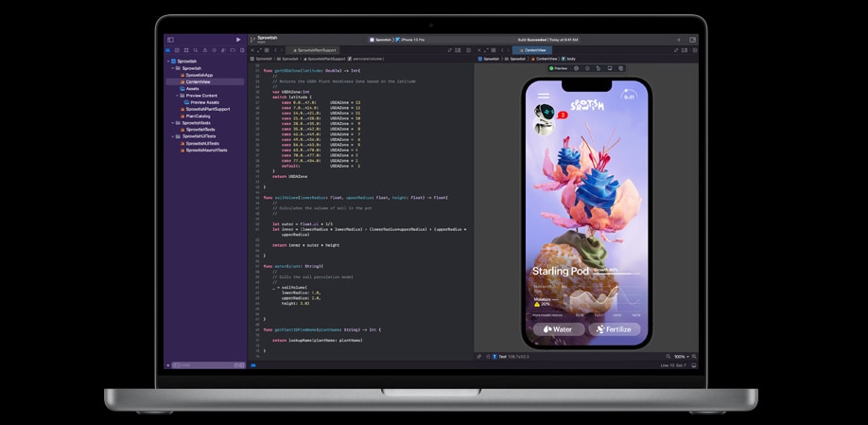The height and width of the screenshot is (425, 868).
Task: Open the Breakpoint navigator icon
Action: click(233, 50)
